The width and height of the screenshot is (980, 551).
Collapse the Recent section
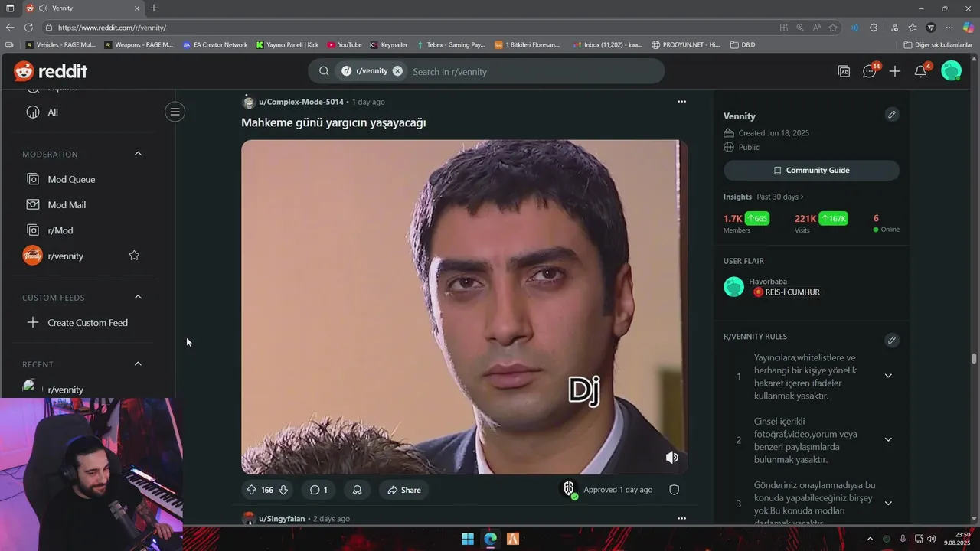(138, 364)
